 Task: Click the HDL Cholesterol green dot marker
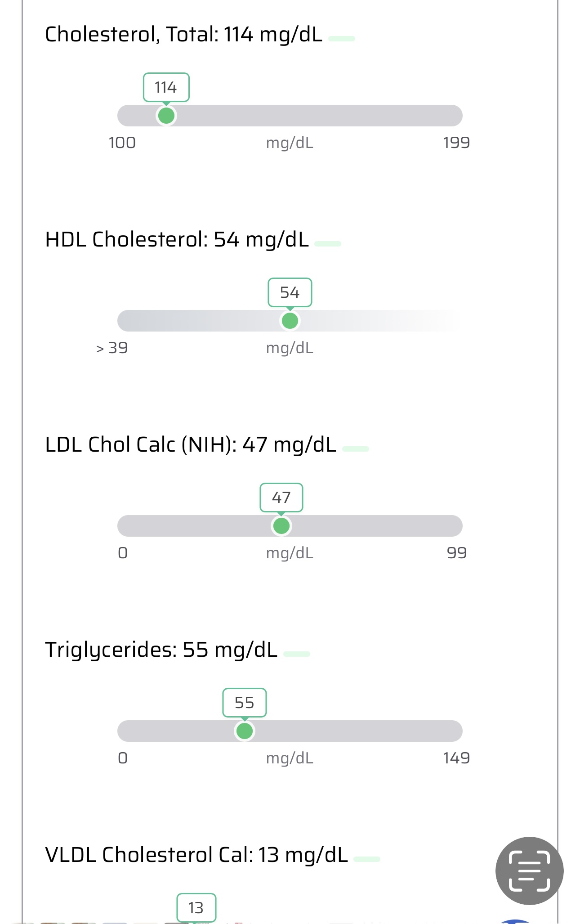click(x=290, y=321)
